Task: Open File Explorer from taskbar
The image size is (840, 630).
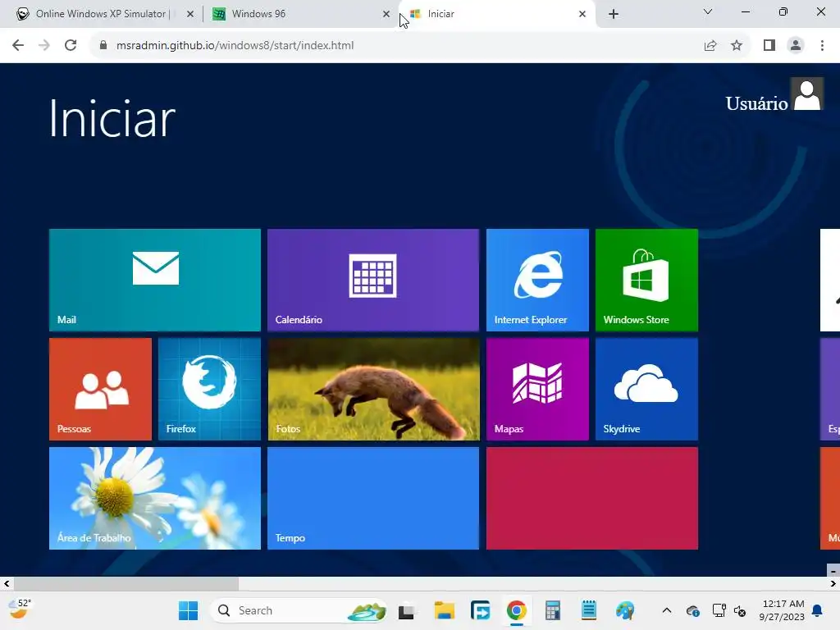Action: 444,610
